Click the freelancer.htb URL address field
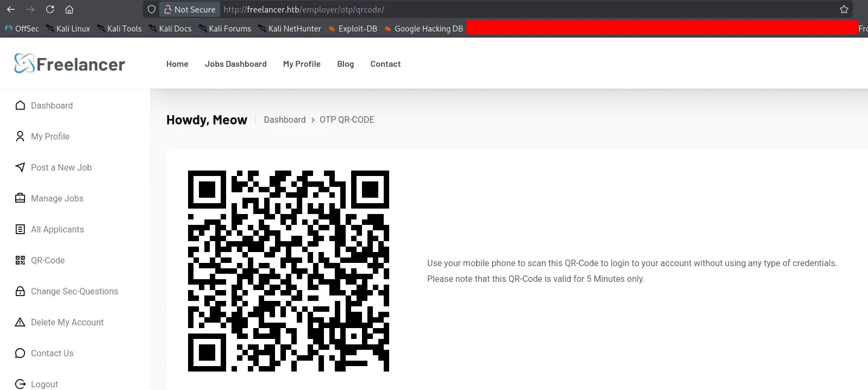 pos(497,9)
